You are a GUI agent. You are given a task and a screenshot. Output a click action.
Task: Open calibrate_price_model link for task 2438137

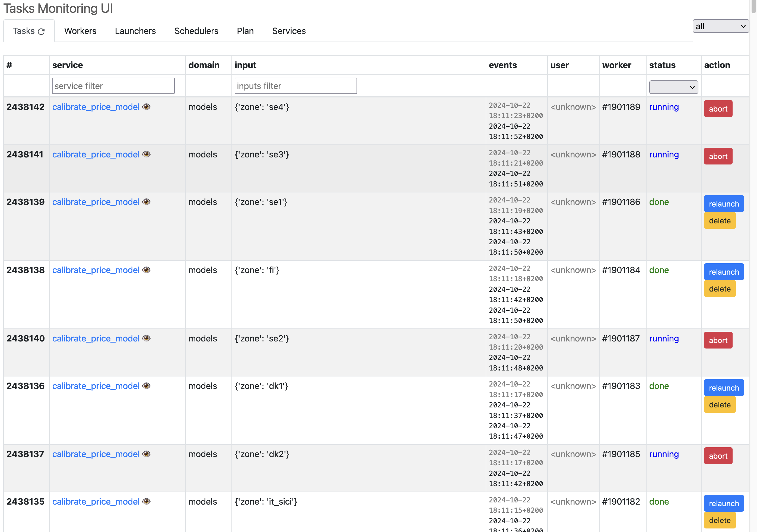[96, 454]
